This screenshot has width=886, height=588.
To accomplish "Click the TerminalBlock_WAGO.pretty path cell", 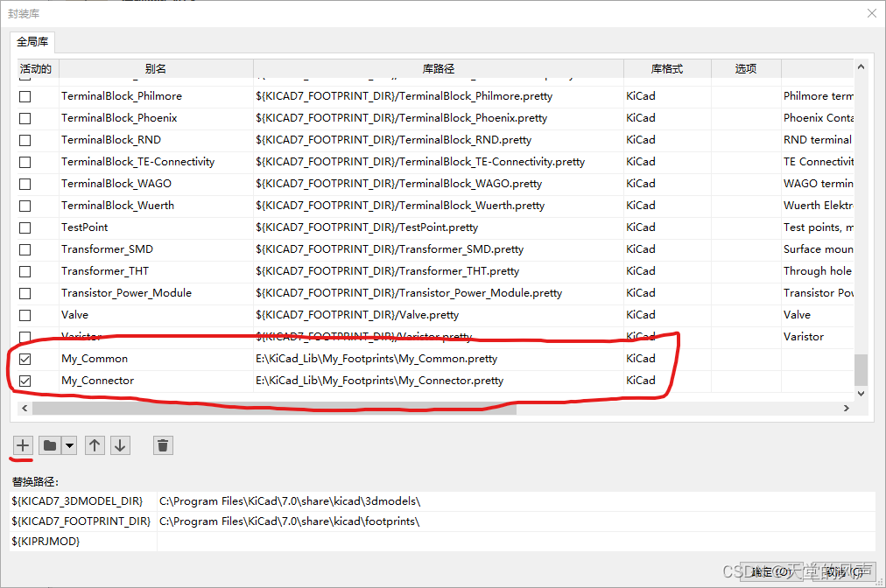I will [439, 184].
